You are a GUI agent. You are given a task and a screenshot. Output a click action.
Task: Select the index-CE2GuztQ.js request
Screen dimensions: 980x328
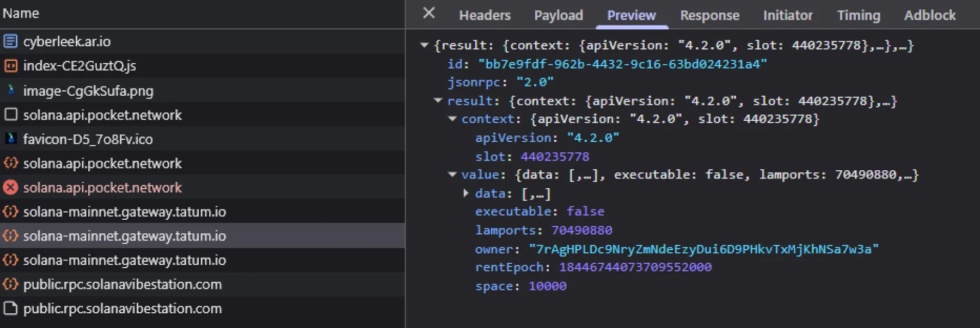(203, 66)
